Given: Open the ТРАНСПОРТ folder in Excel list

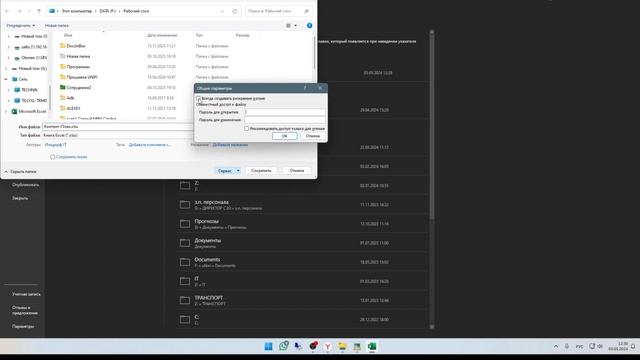Looking at the screenshot, I should tap(302, 300).
